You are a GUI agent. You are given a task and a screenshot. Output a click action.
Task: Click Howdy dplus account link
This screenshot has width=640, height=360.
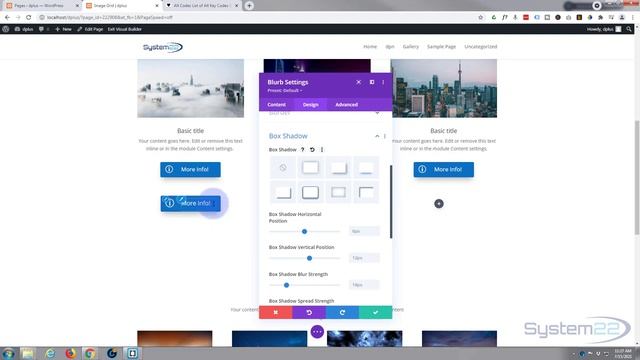coord(604,29)
